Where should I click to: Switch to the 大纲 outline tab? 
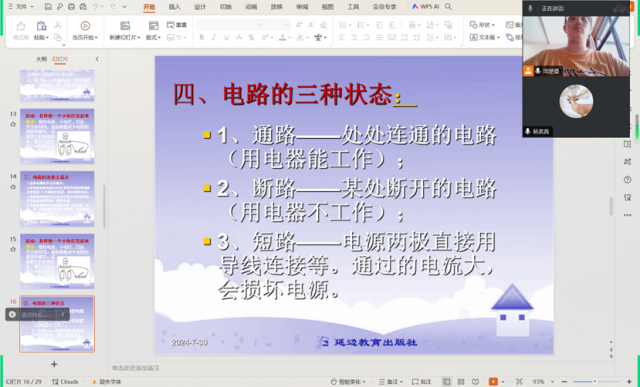click(x=41, y=59)
